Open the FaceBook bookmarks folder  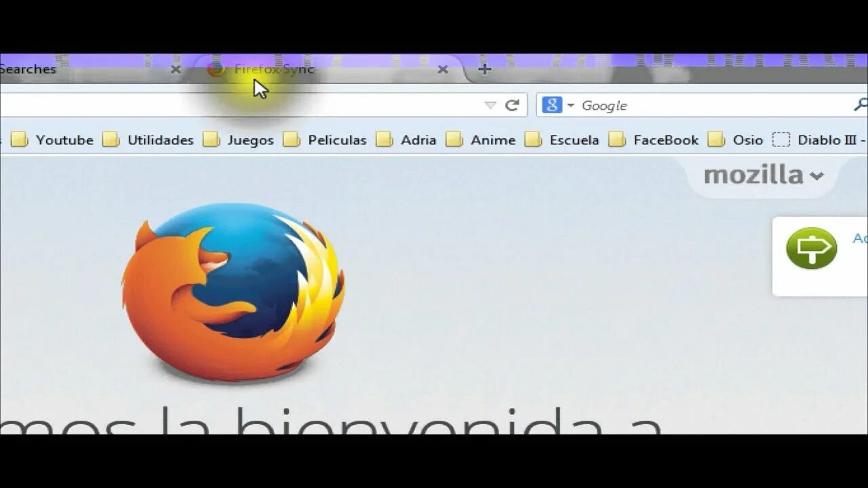pos(654,140)
